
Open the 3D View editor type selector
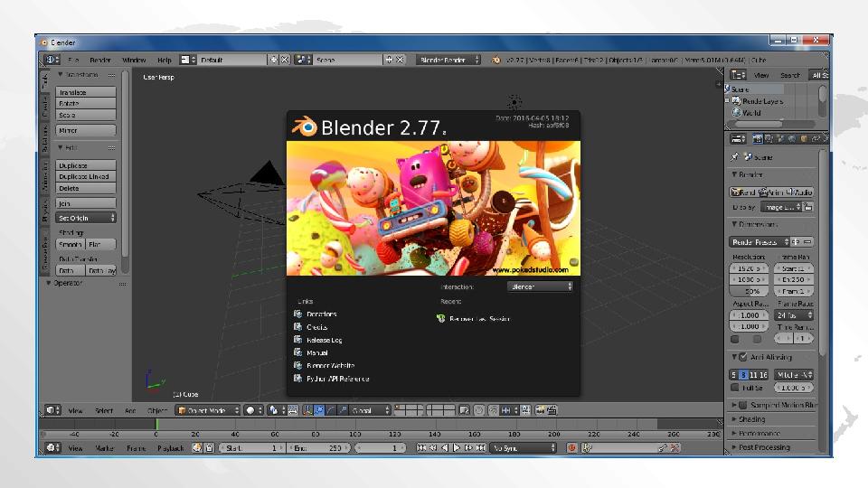pyautogui.click(x=52, y=410)
